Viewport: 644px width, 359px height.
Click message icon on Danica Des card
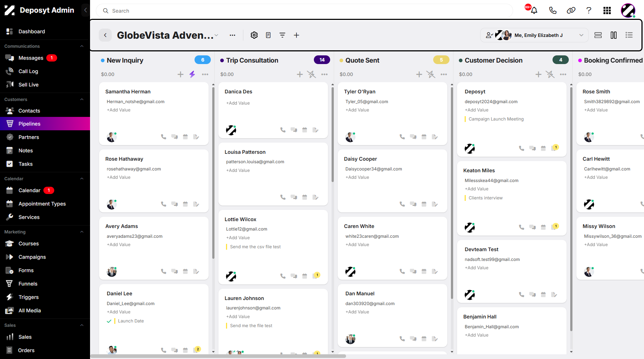[x=294, y=130]
